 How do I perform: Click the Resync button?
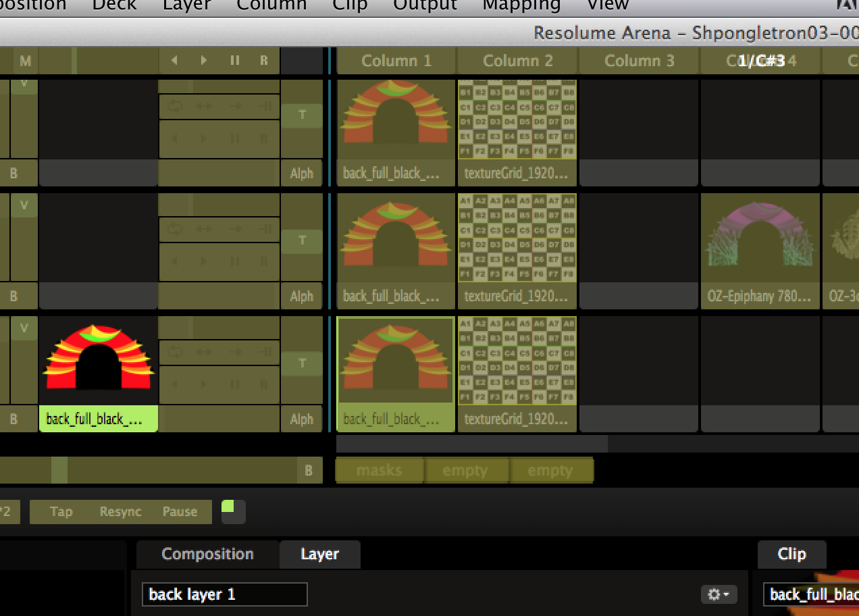120,511
